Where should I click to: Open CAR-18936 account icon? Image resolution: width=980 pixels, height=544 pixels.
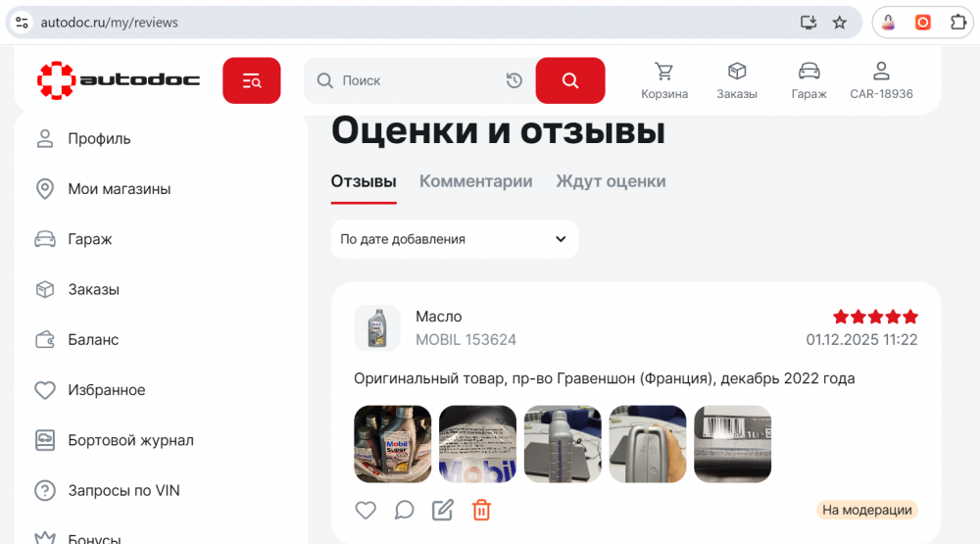[881, 80]
